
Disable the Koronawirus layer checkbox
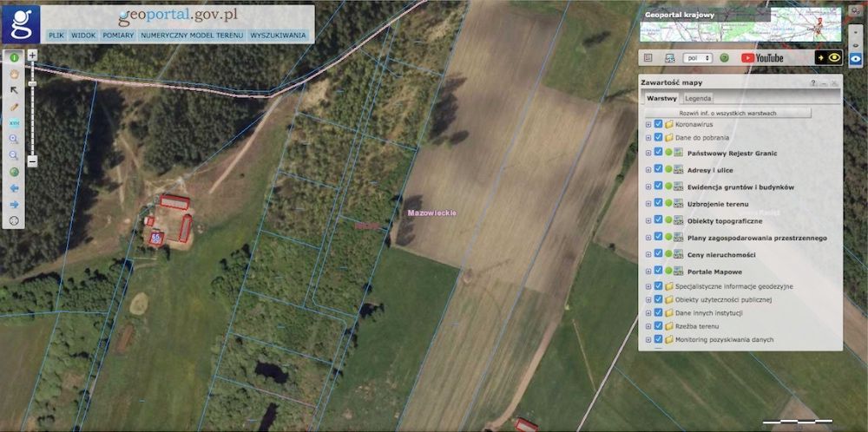click(658, 124)
